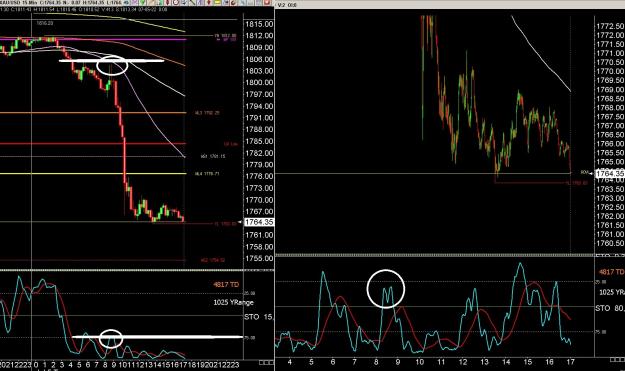Click hour 17 on the left chart time axis

pos(184,364)
